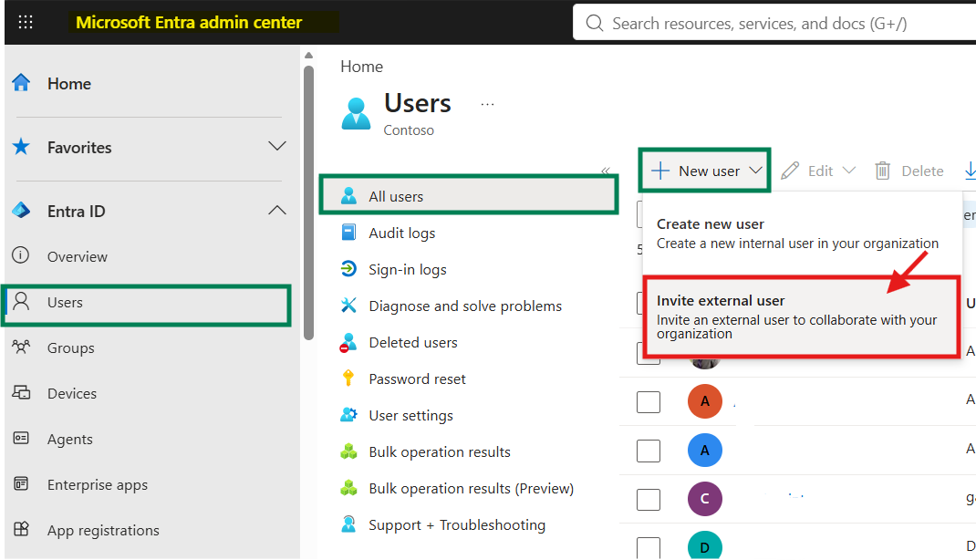This screenshot has height=560, width=976.
Task: Click the Sign-in logs arrow icon
Action: tap(348, 269)
